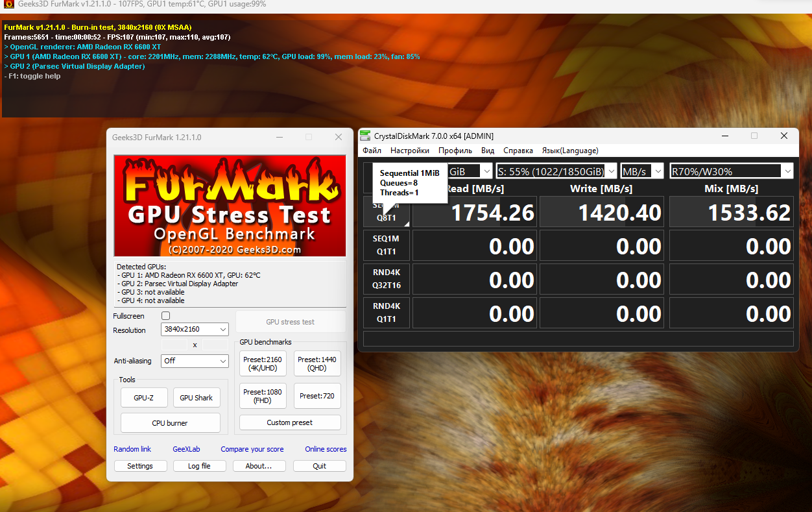Screen dimensions: 812x512
Task: Open the Язык(Language) menu
Action: 570,151
